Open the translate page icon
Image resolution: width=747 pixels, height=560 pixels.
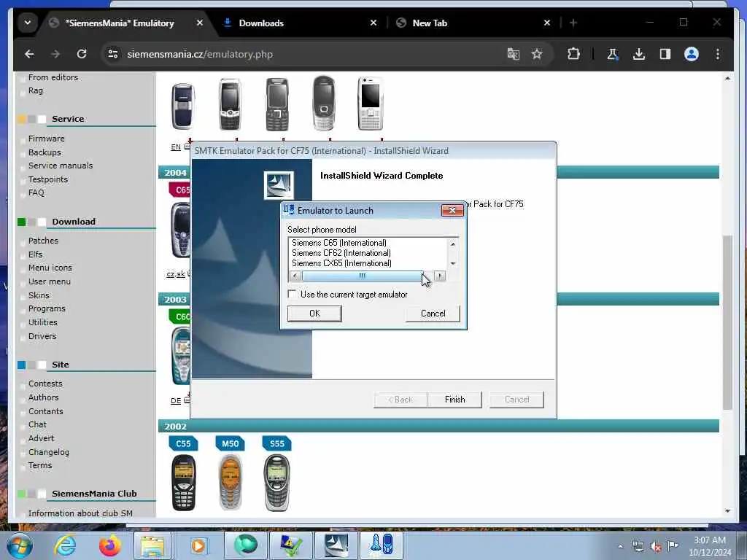[513, 54]
